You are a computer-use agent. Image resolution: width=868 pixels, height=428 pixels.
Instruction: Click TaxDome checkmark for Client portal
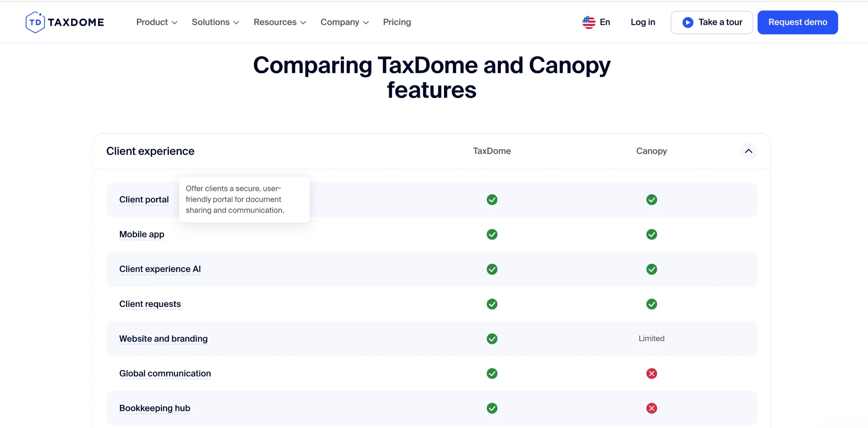point(492,200)
